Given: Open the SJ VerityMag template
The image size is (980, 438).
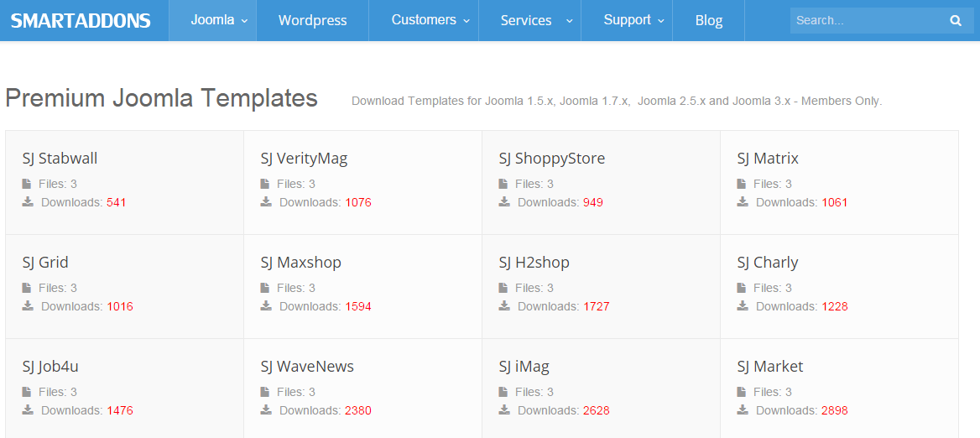Looking at the screenshot, I should tap(304, 159).
